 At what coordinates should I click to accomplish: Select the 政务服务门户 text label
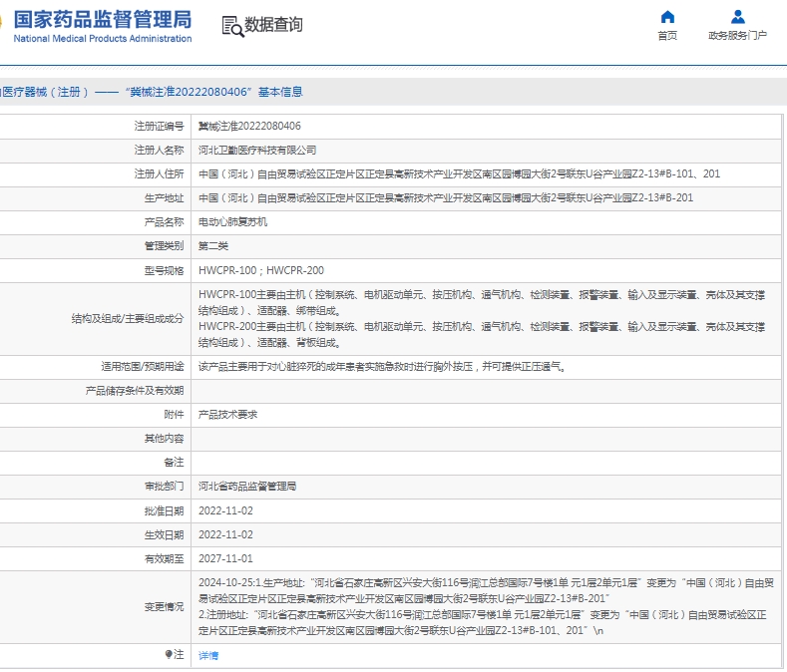click(737, 36)
